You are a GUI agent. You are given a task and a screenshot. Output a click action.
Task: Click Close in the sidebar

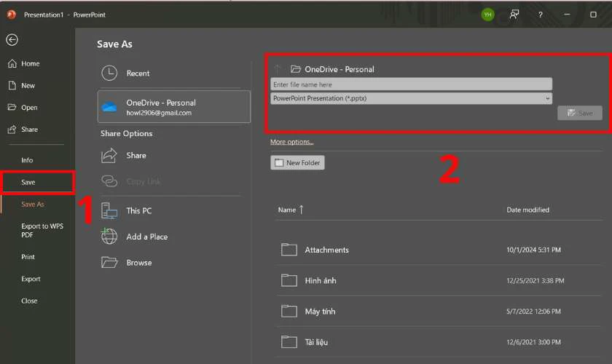29,301
